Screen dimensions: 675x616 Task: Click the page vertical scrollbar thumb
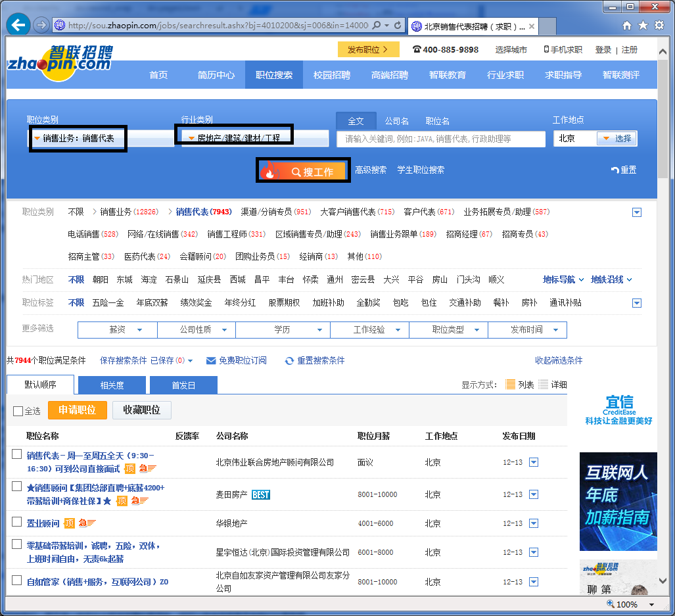click(x=663, y=118)
